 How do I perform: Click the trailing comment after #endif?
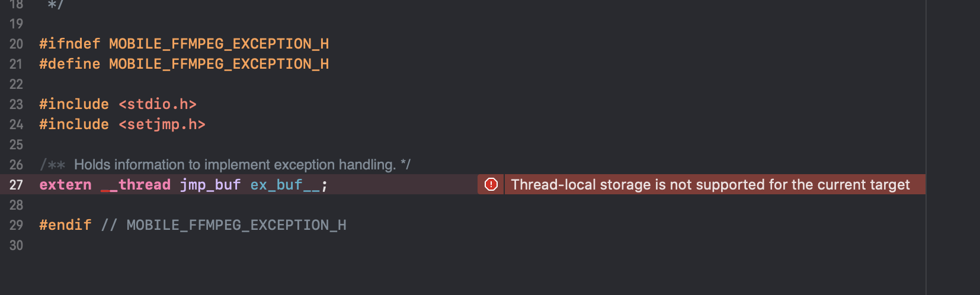click(x=223, y=225)
